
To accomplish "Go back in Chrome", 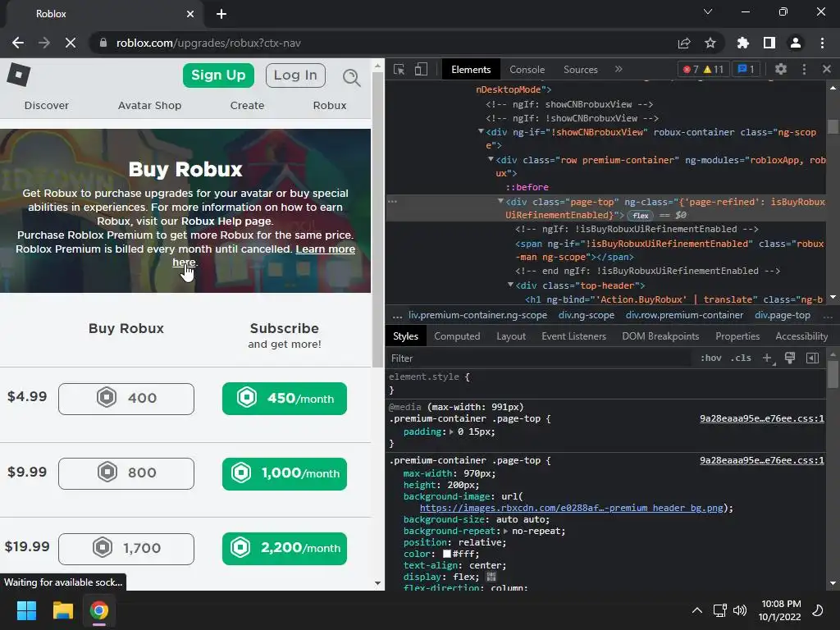I will (18, 43).
